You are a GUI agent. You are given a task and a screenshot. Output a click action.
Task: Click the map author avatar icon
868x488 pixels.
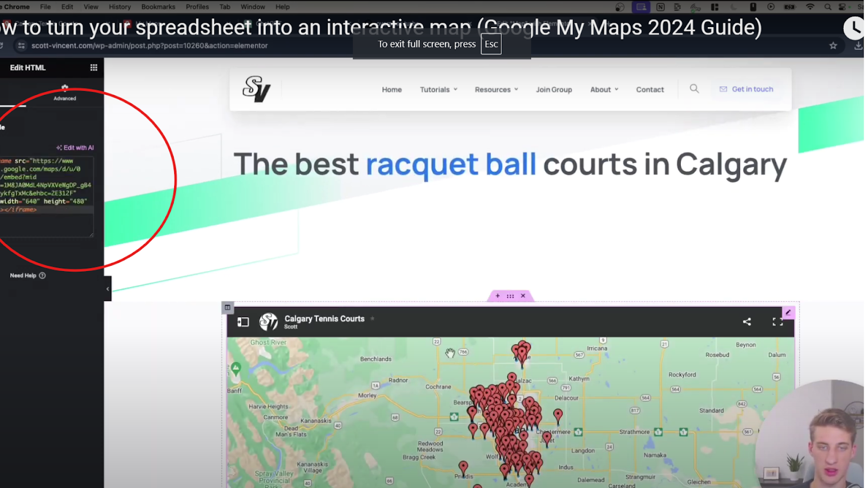269,322
